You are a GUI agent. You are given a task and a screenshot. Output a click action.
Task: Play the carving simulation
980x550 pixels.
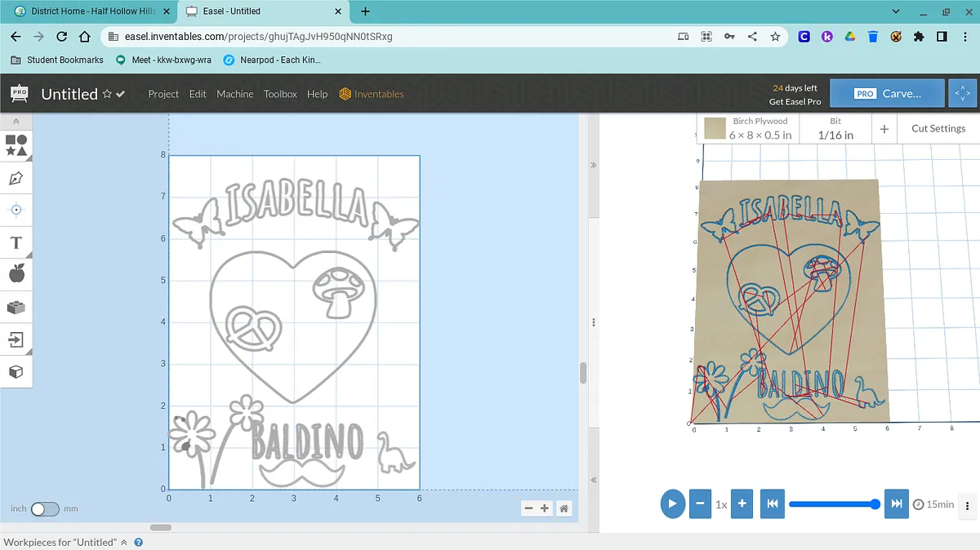point(672,503)
